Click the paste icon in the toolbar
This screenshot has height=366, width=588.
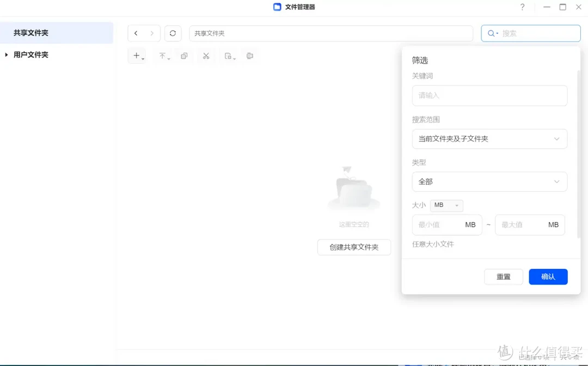pyautogui.click(x=228, y=55)
